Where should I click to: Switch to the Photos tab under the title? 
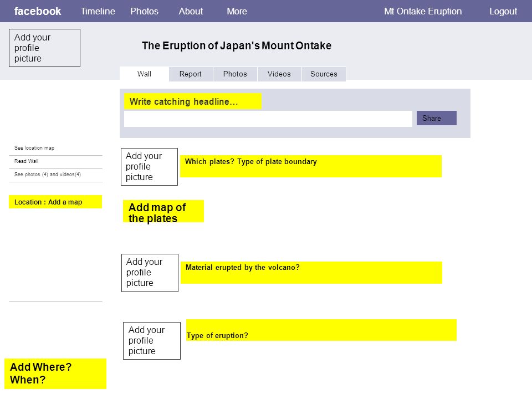(x=235, y=74)
